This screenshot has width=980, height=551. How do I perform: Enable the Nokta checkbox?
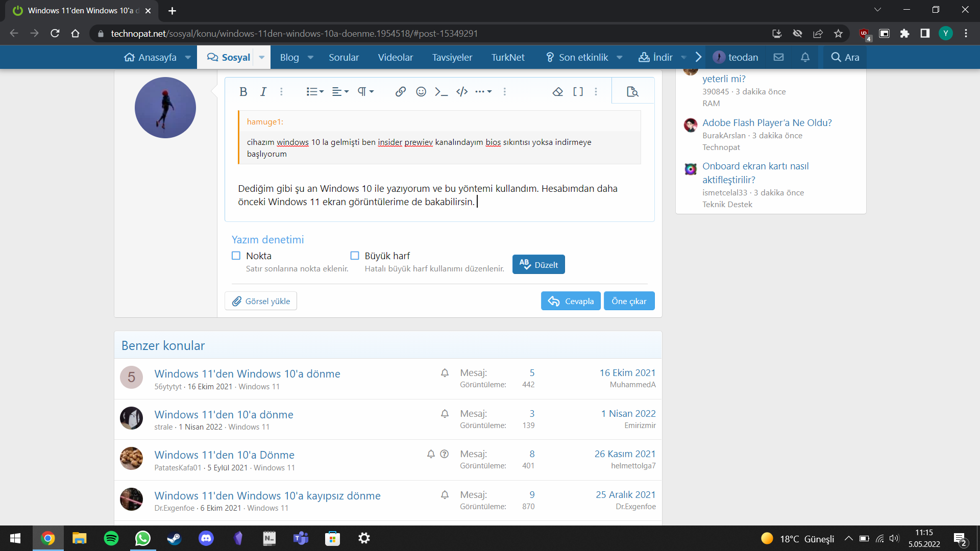236,256
